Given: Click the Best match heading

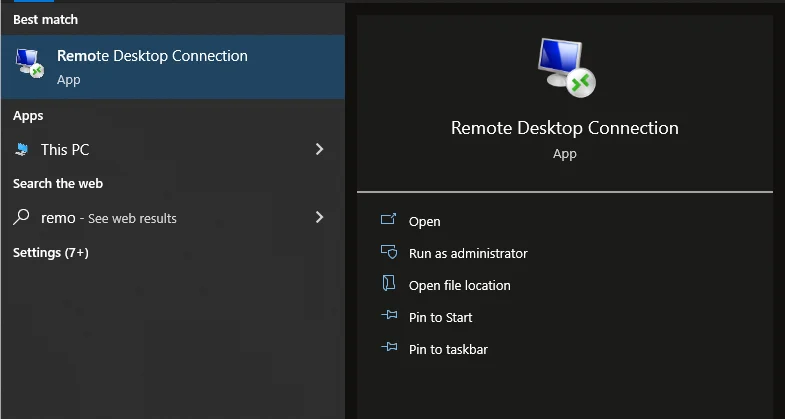Looking at the screenshot, I should 46,20.
